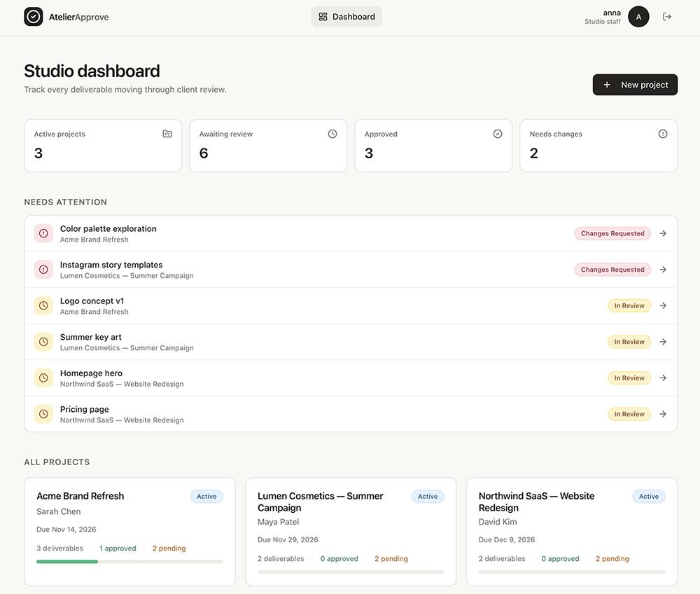Click Active badge on Acme Brand Refresh card
The image size is (700, 594).
click(x=206, y=496)
